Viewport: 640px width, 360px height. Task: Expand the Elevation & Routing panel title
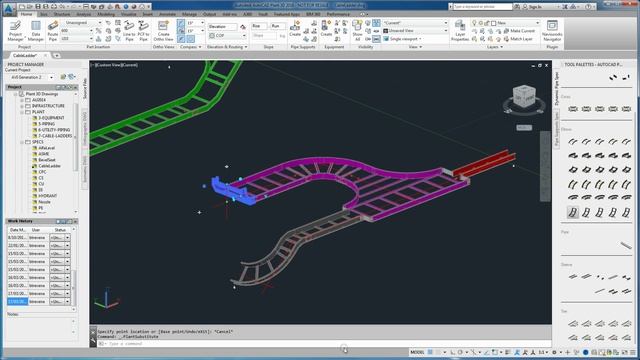click(227, 47)
